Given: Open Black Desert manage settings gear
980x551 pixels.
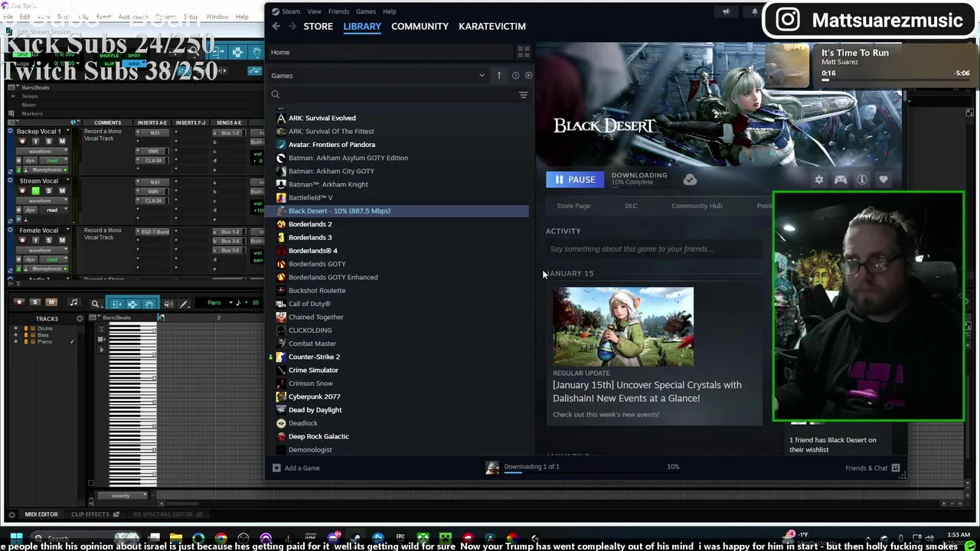Looking at the screenshot, I should (819, 180).
